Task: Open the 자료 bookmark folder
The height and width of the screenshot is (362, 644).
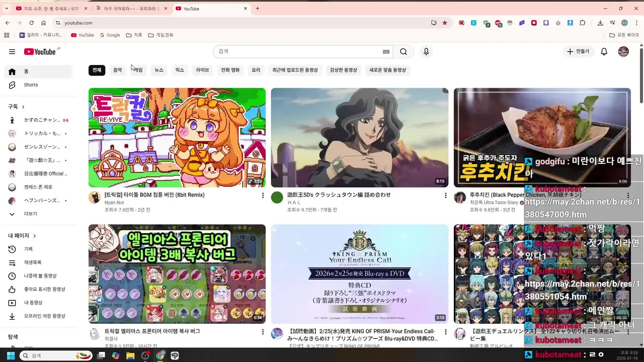Action: point(134,35)
